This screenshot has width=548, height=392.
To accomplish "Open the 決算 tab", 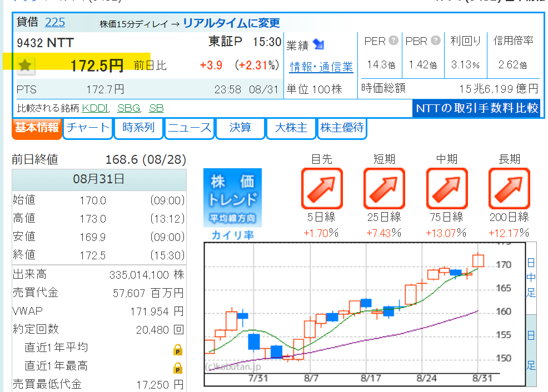I will (240, 128).
